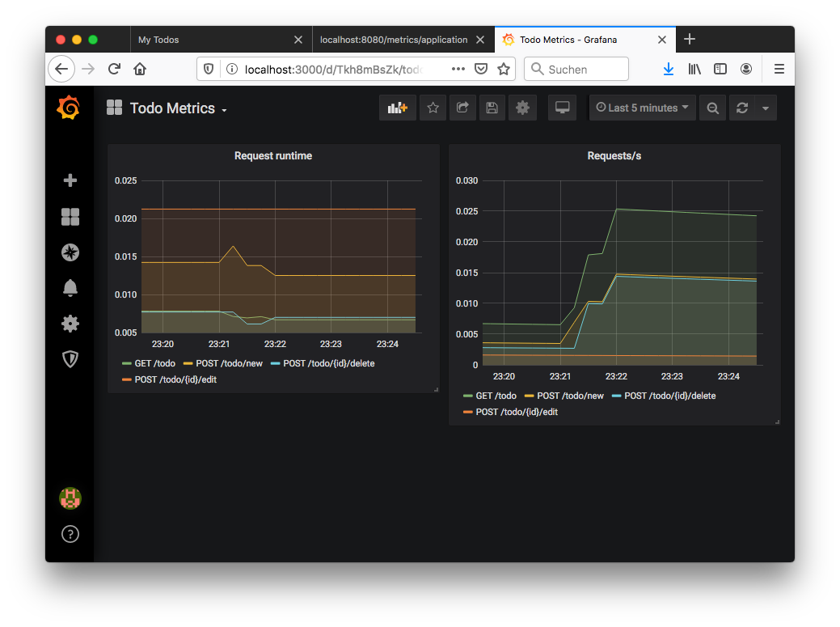Open Server Admin shield icon

70,359
